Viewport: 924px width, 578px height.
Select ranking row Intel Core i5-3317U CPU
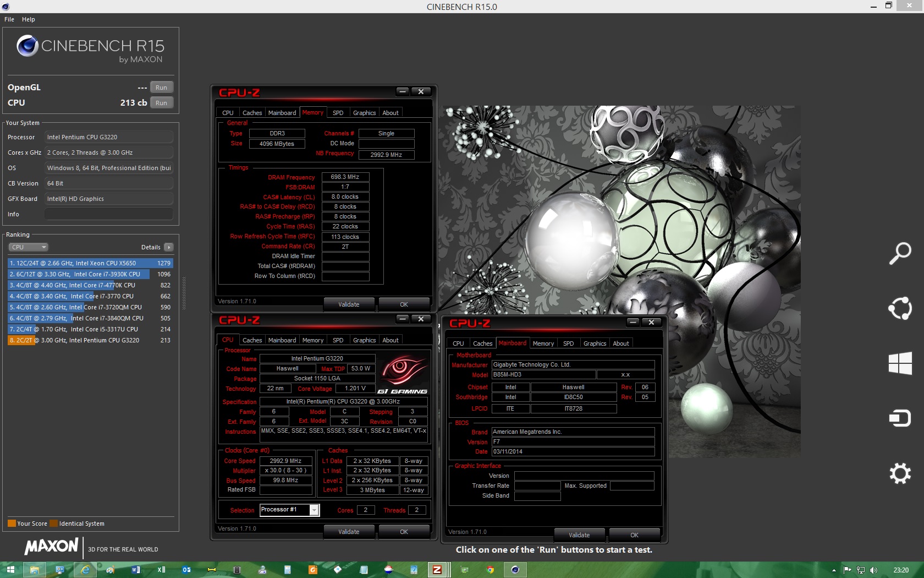point(90,329)
